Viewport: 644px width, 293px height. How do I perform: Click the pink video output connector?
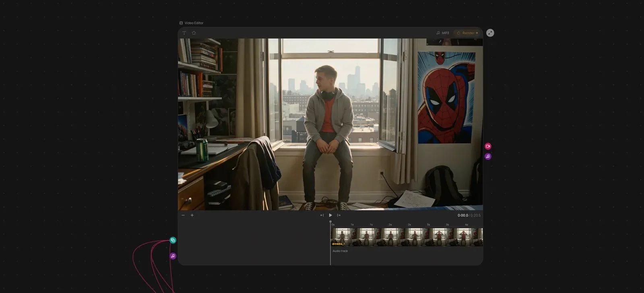click(x=488, y=146)
